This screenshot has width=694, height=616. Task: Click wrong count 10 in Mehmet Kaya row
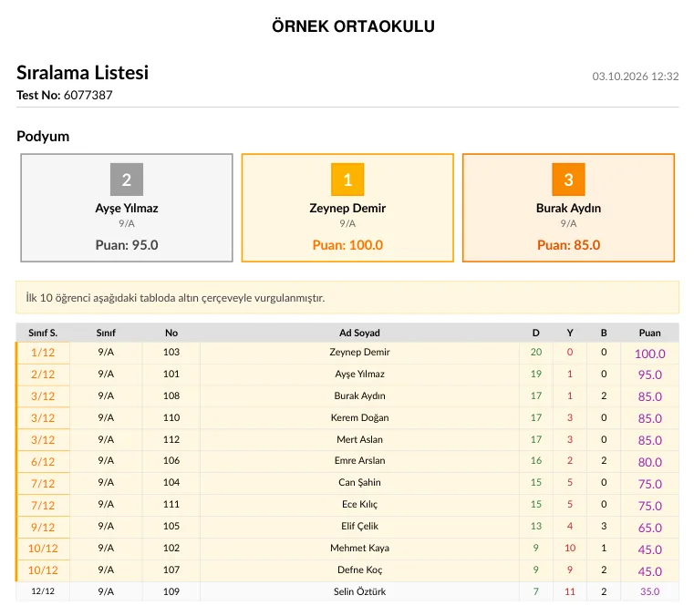[x=570, y=548]
